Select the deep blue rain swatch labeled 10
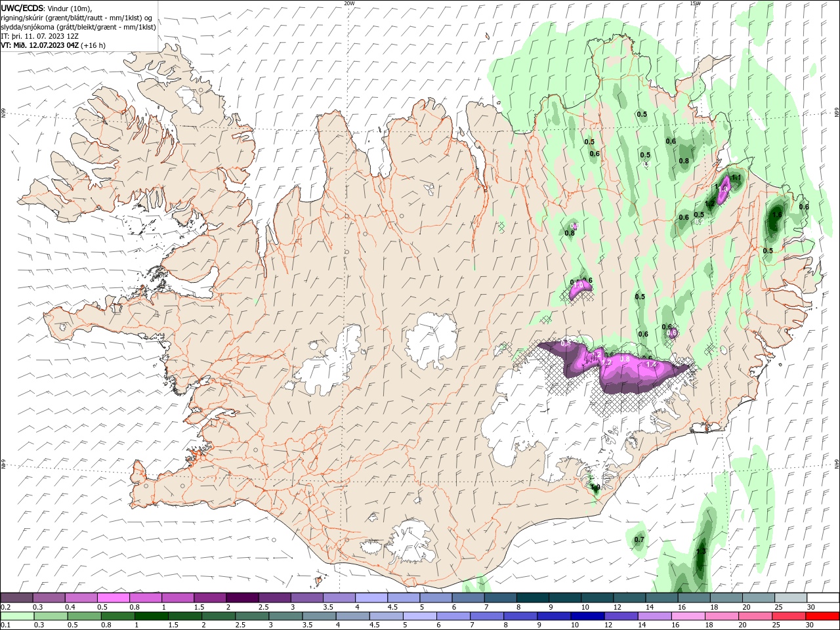 587,616
